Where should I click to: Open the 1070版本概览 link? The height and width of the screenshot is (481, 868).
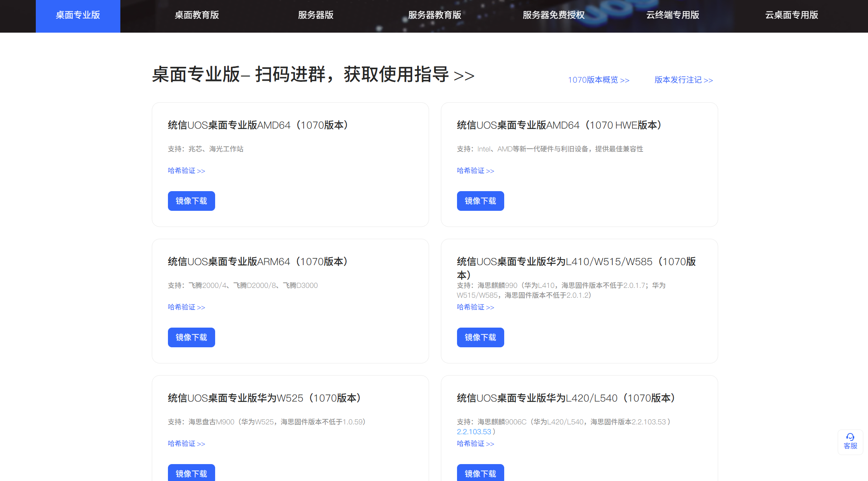599,80
